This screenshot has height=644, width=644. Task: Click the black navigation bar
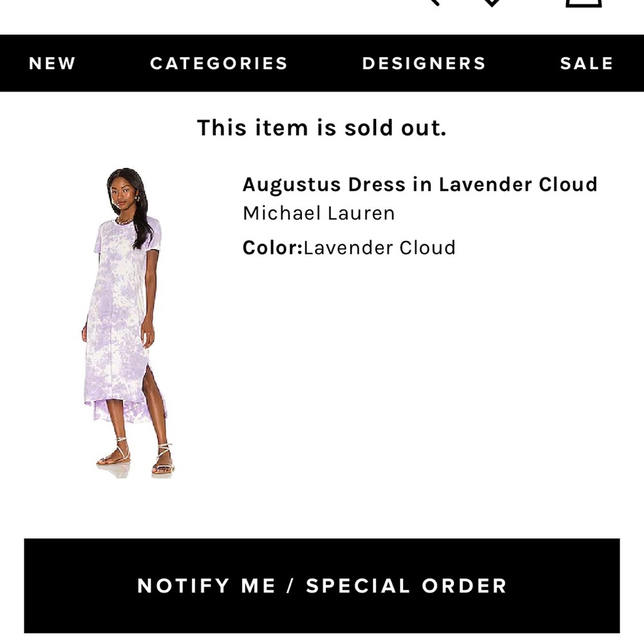(x=322, y=62)
